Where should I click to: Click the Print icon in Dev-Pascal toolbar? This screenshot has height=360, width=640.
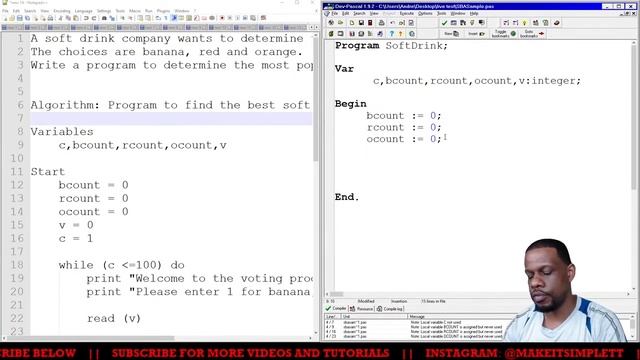(382, 23)
